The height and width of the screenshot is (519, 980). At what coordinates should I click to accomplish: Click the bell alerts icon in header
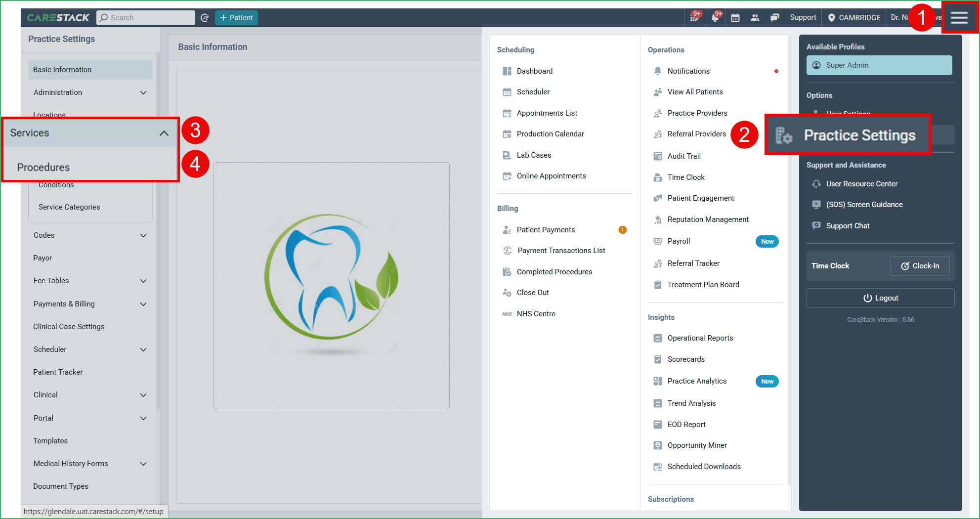click(715, 18)
